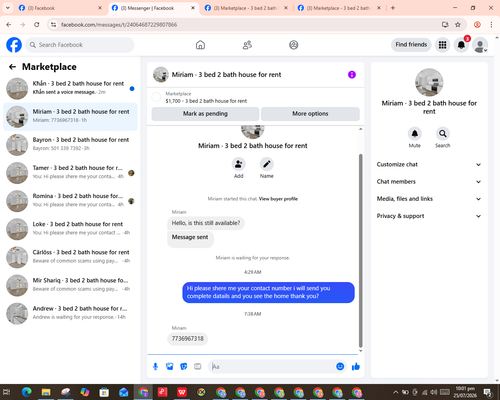Open Microsoft Store from taskbar

click(x=104, y=392)
